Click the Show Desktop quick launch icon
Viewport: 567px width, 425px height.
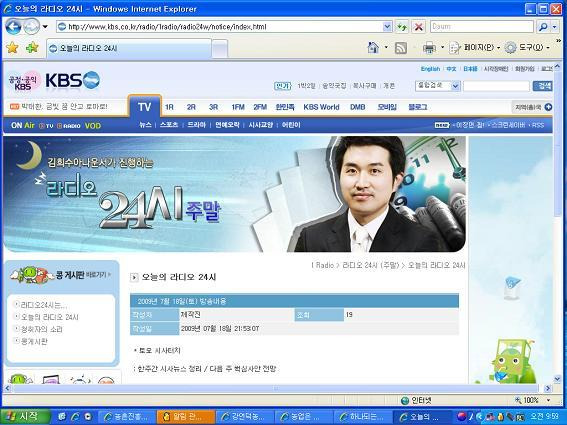(x=62, y=417)
